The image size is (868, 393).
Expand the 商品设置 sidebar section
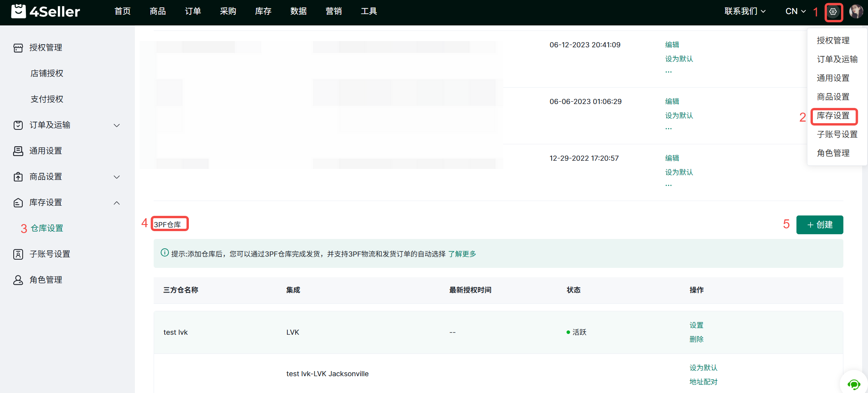[117, 177]
